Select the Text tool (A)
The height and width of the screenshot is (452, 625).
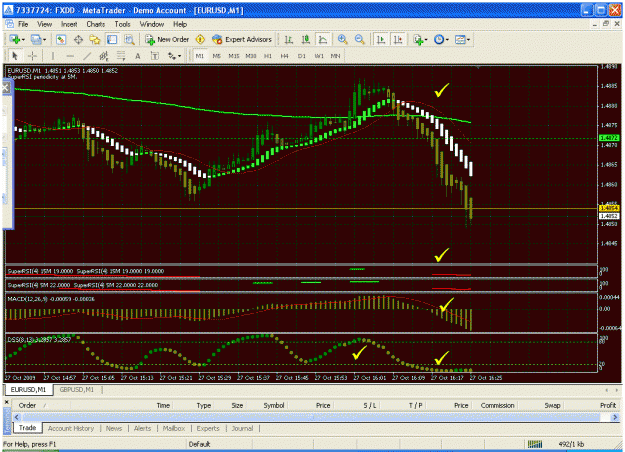[138, 56]
